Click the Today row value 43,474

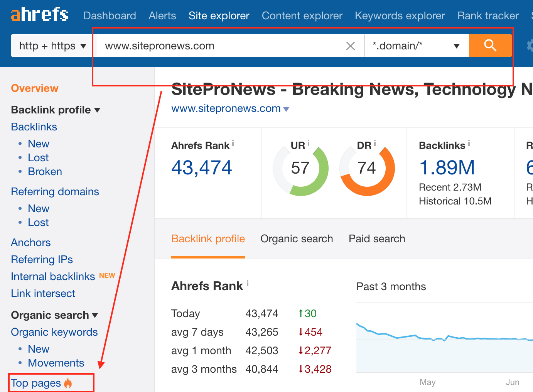262,314
